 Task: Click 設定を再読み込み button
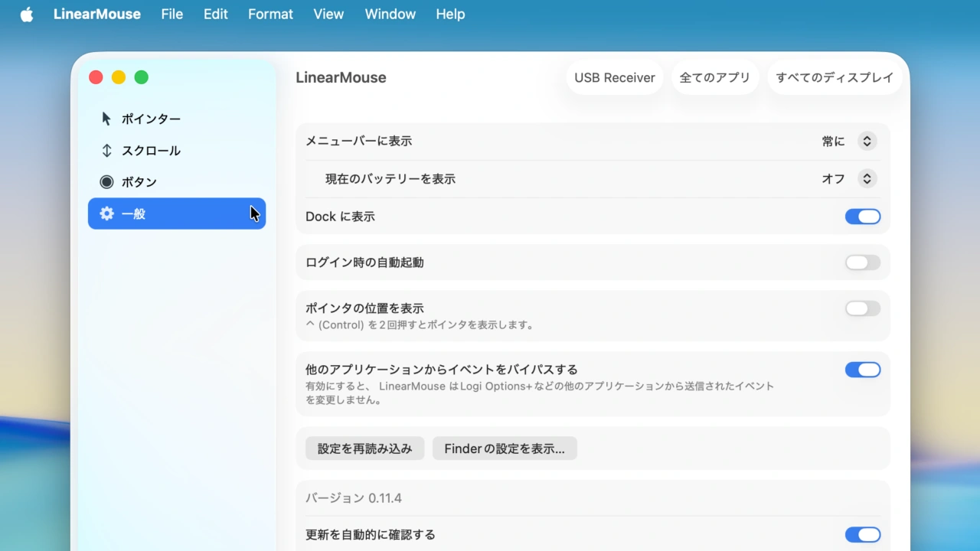coord(365,448)
